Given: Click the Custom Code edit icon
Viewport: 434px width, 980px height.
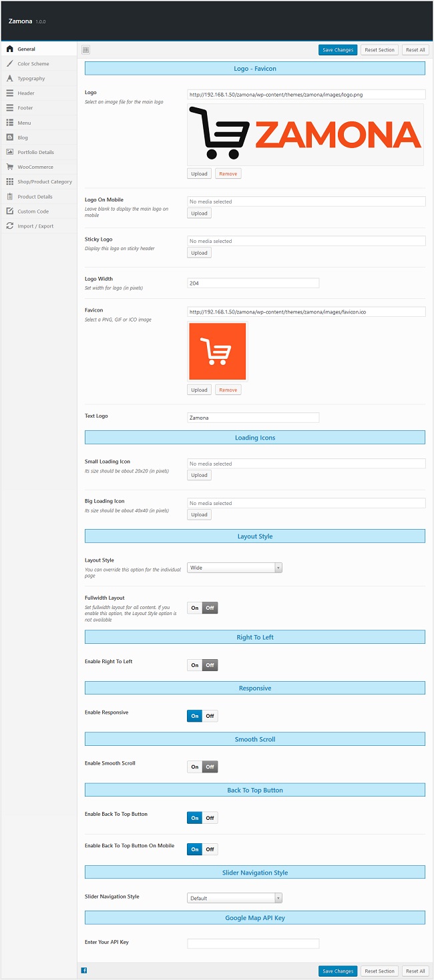Looking at the screenshot, I should coord(9,211).
